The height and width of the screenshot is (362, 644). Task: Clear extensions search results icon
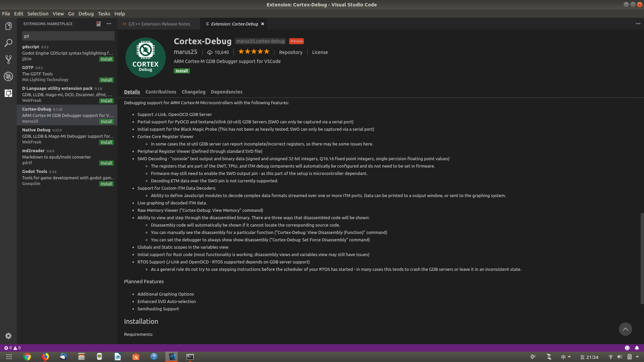pyautogui.click(x=99, y=24)
